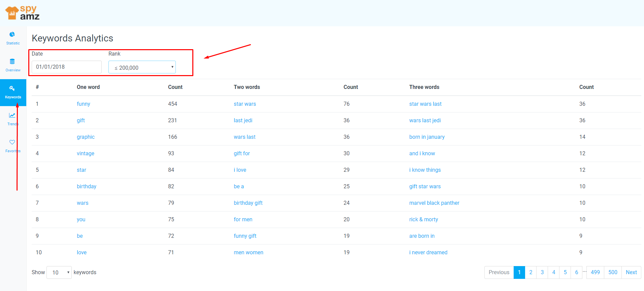The width and height of the screenshot is (644, 291).
Task: Open the 'graphic' keyword link
Action: tap(86, 137)
